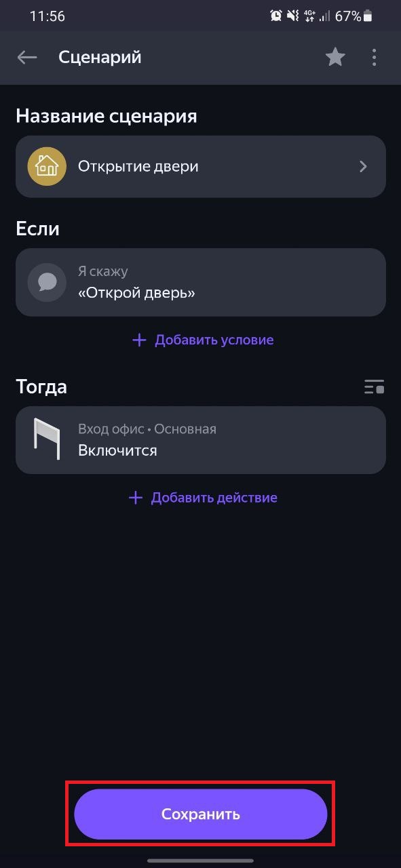Tap the alarm clock status bar icon
The height and width of the screenshot is (868, 401).
(276, 16)
